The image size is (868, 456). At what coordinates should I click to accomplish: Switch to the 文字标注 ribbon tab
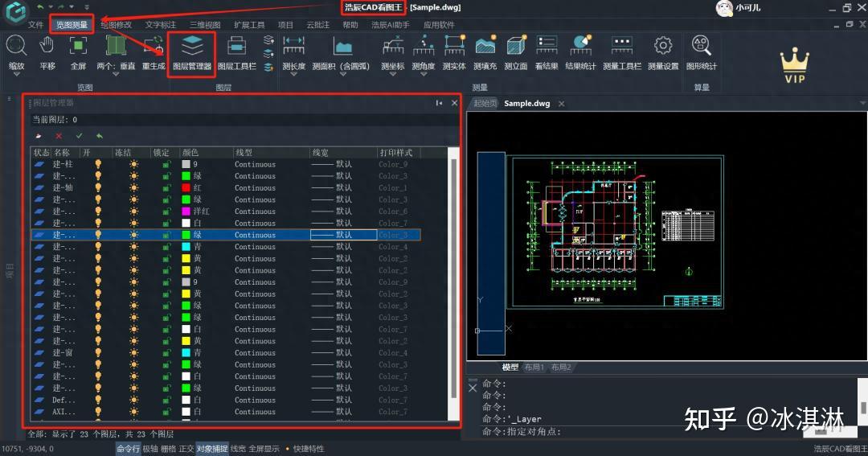coord(161,25)
